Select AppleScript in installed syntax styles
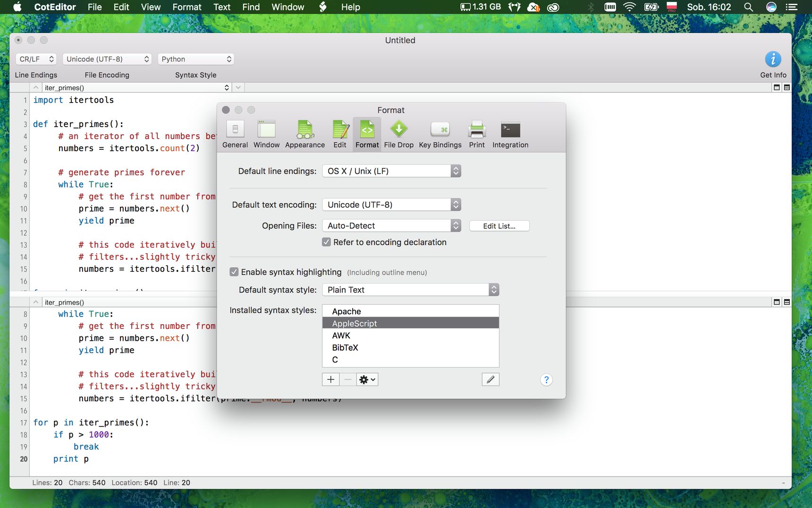 click(410, 323)
